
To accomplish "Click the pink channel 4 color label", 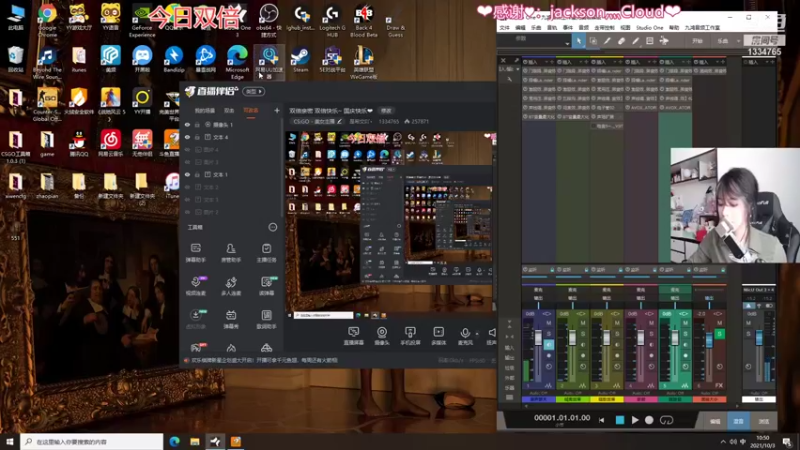I will (641, 399).
